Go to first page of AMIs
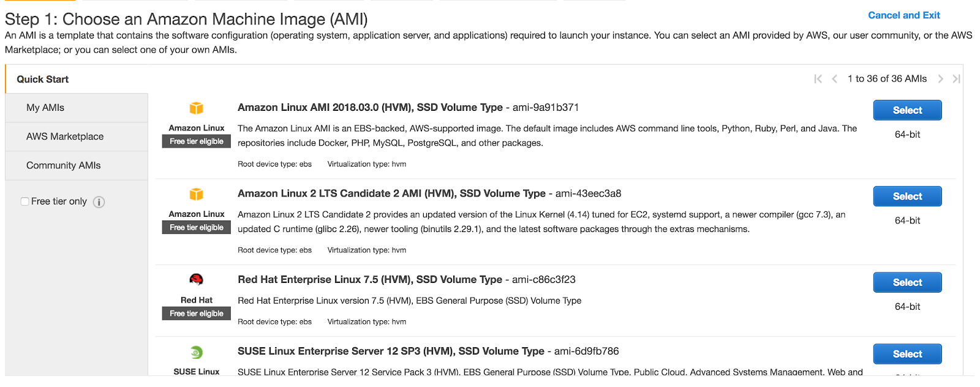This screenshot has height=387, width=980. [x=818, y=79]
